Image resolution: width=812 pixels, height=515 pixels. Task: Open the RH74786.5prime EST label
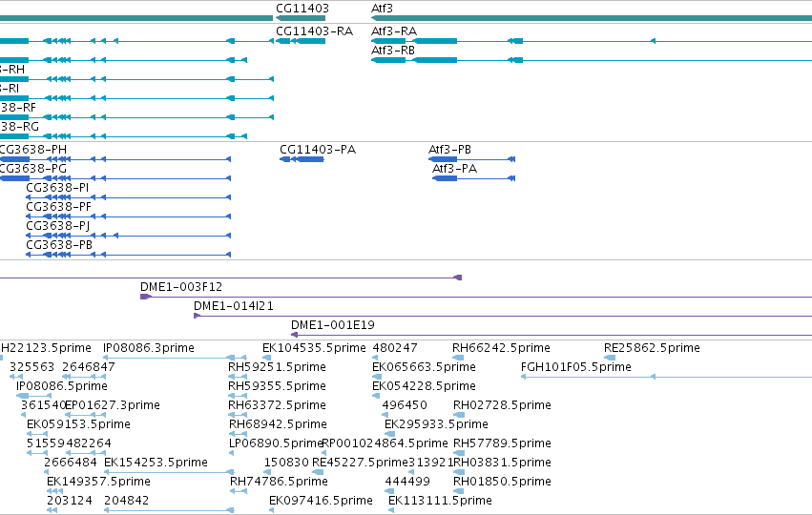click(280, 482)
